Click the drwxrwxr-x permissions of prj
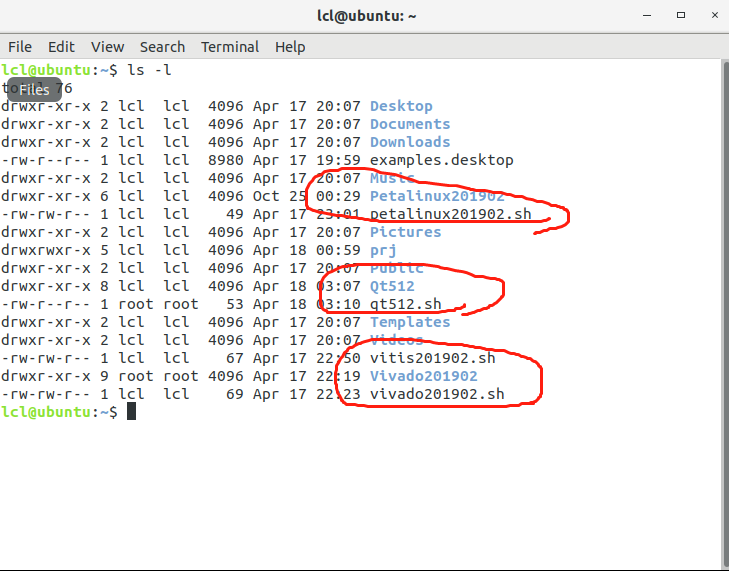Viewport: 729px width, 571px height. (46, 250)
